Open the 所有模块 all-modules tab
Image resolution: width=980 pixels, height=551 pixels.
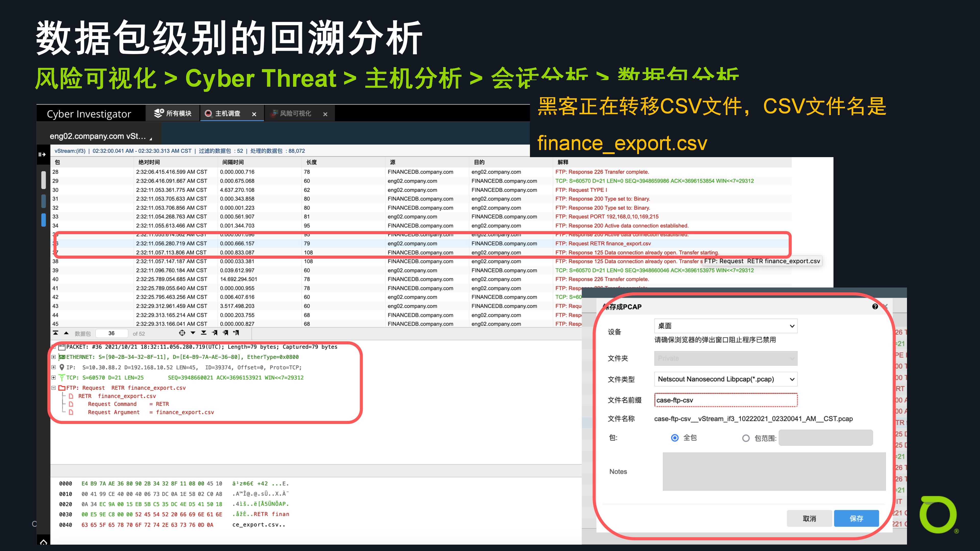click(173, 113)
